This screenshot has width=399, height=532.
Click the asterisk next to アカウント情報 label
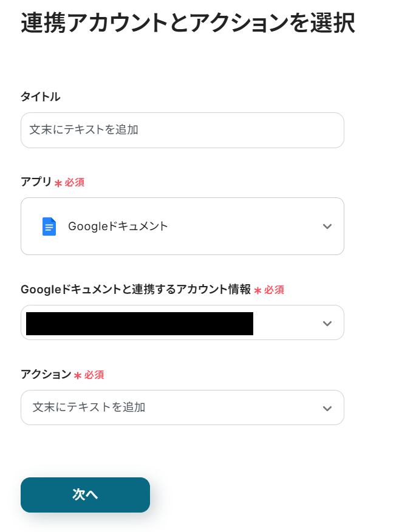(x=257, y=291)
